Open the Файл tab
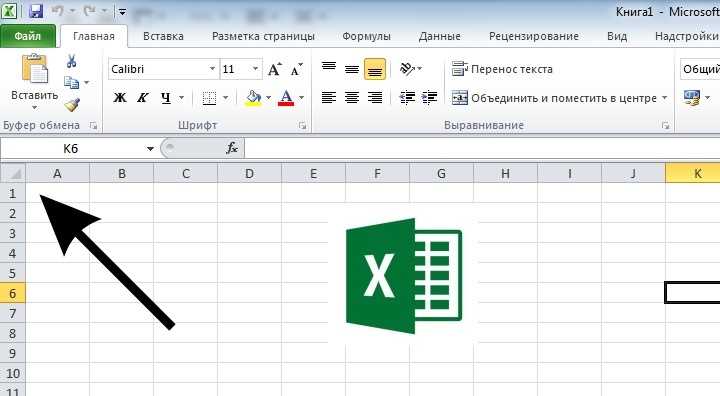 click(28, 36)
